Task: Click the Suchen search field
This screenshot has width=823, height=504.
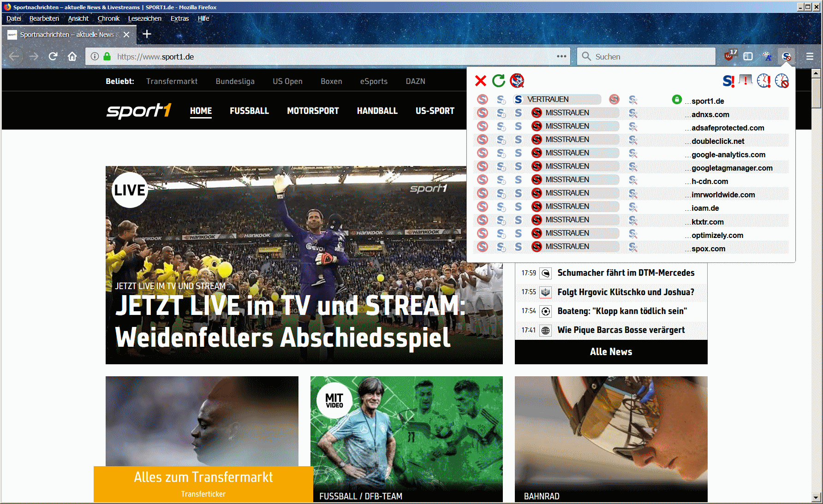Action: (646, 56)
